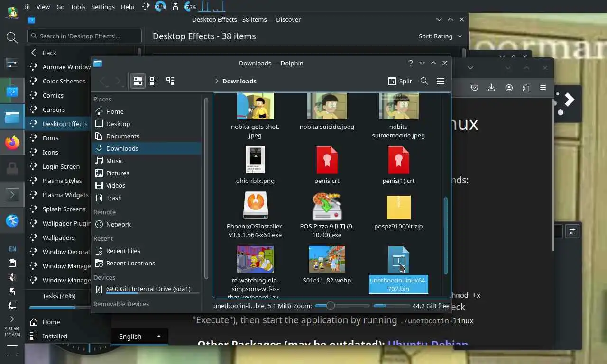Switch Dolphin to Details view mode
Image resolution: width=607 pixels, height=364 pixels.
[170, 81]
